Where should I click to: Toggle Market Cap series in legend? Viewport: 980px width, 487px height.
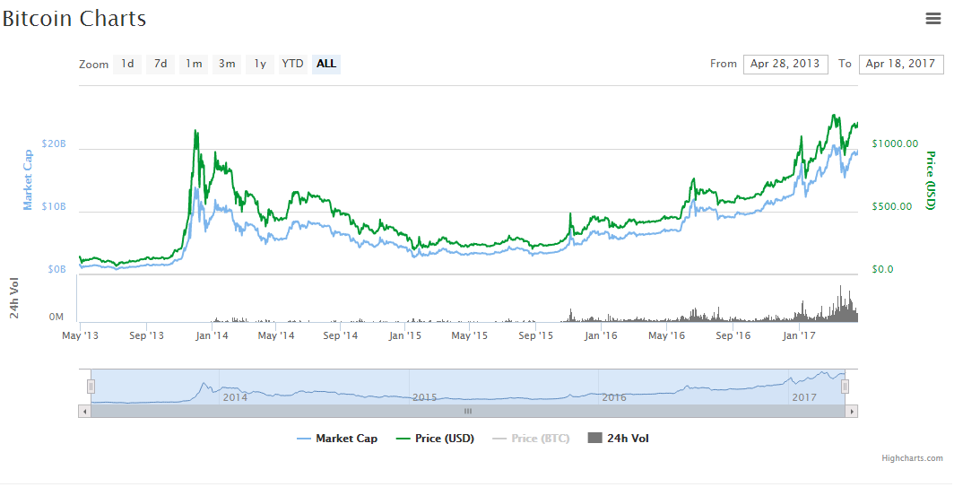click(x=337, y=439)
